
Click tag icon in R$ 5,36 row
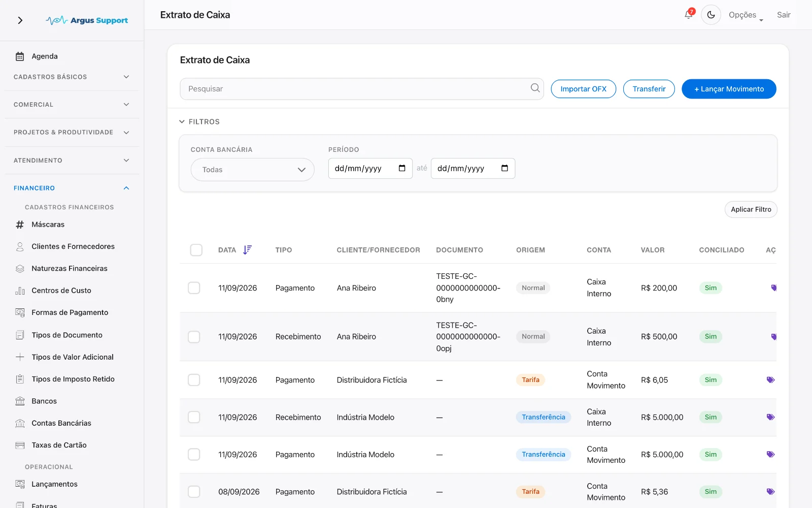(770, 492)
